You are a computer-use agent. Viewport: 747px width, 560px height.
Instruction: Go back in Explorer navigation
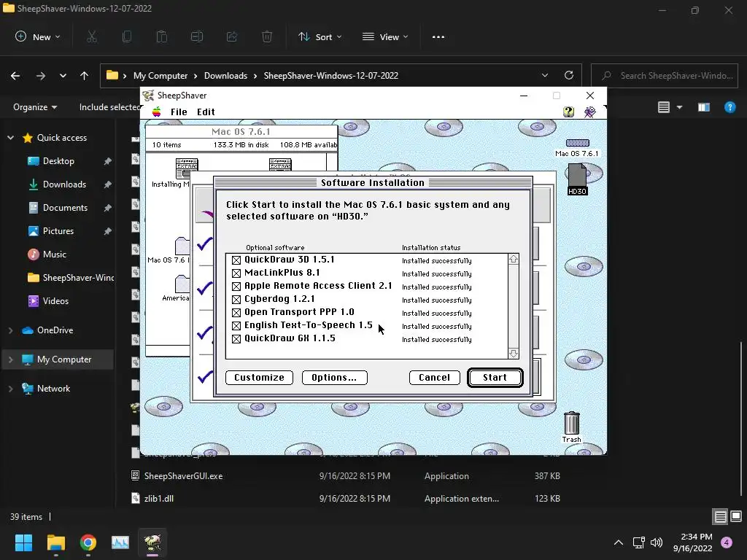[15, 76]
